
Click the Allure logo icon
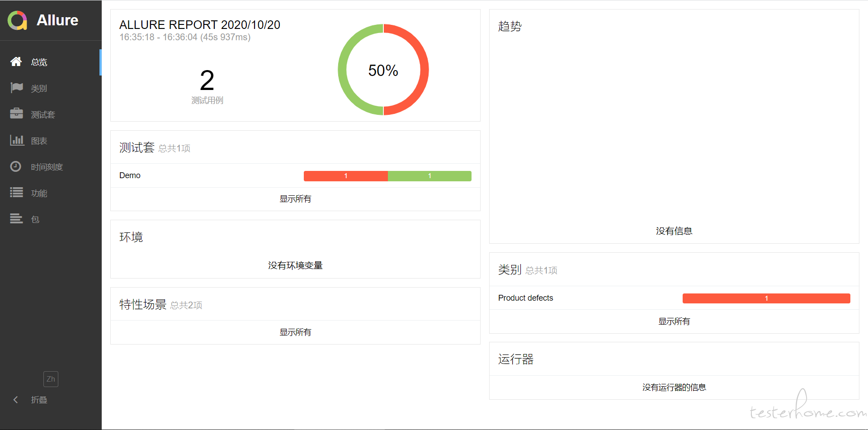coord(18,20)
